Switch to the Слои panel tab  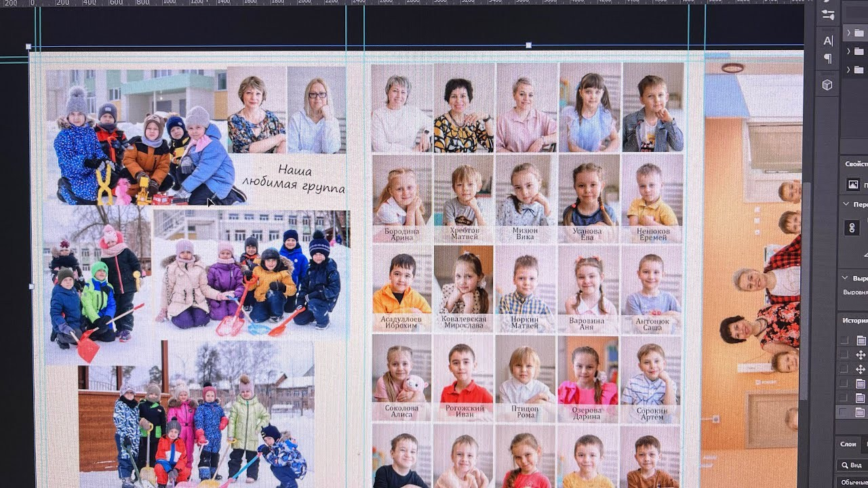[848, 444]
